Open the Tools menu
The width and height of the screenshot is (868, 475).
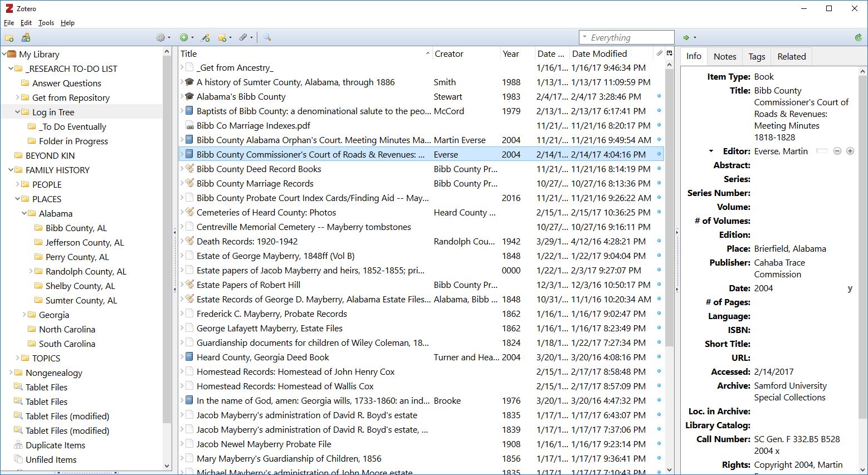coord(46,23)
